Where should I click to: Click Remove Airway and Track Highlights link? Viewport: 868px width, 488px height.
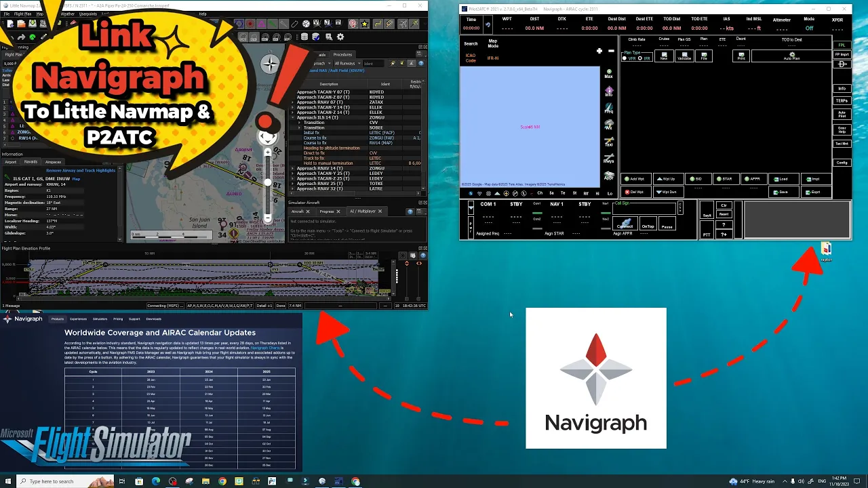coord(81,170)
